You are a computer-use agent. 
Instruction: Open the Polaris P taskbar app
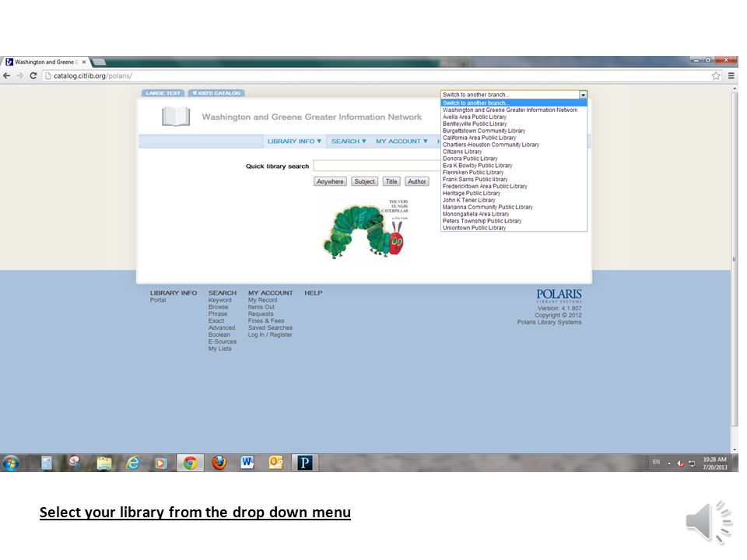(x=304, y=463)
